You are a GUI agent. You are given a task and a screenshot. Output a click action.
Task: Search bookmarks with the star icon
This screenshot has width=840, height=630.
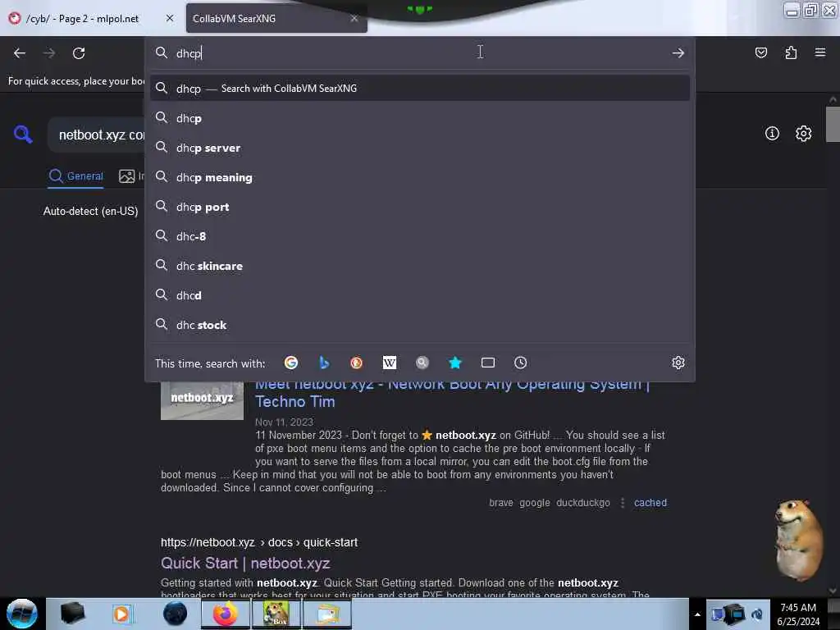[454, 363]
